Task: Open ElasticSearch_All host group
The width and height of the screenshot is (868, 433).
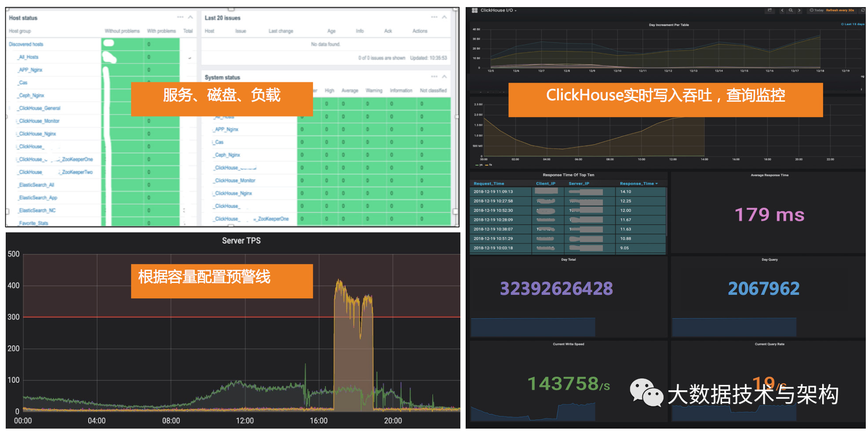Action: click(36, 185)
